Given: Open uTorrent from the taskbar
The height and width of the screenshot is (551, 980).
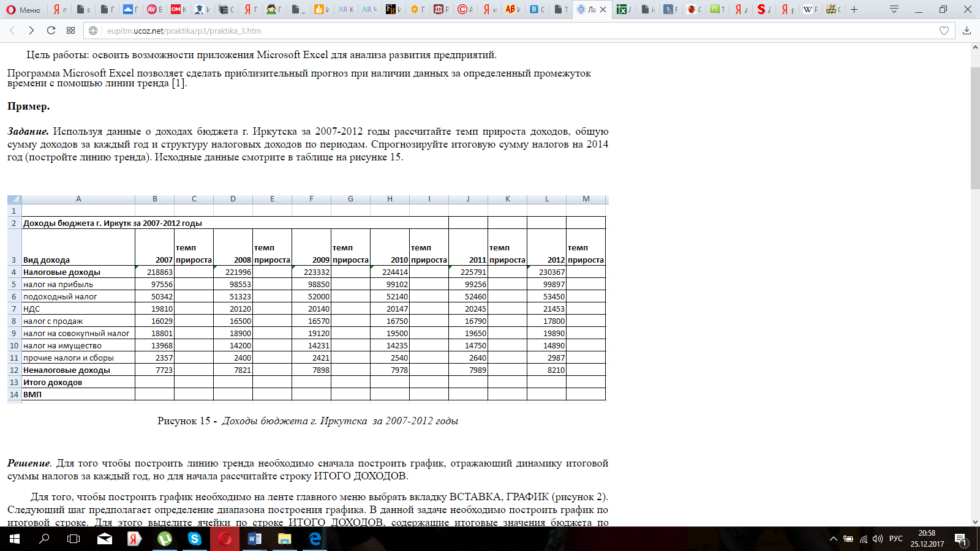Looking at the screenshot, I should pos(165,539).
